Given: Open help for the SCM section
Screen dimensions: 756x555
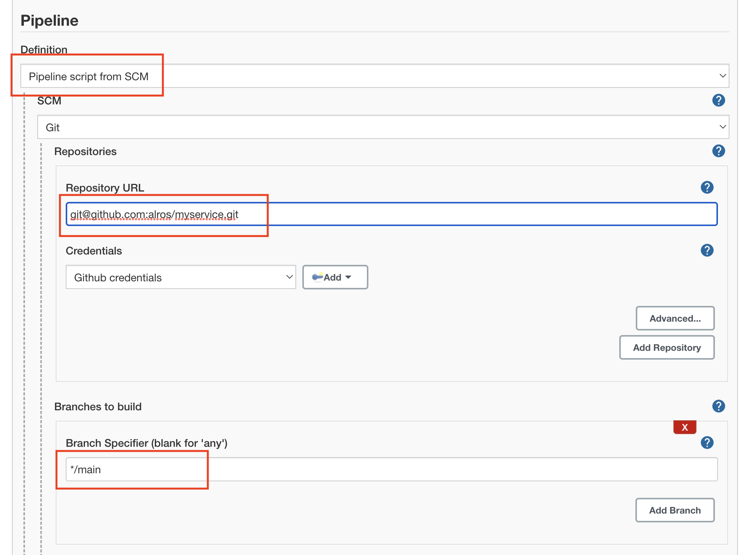Looking at the screenshot, I should pos(718,100).
